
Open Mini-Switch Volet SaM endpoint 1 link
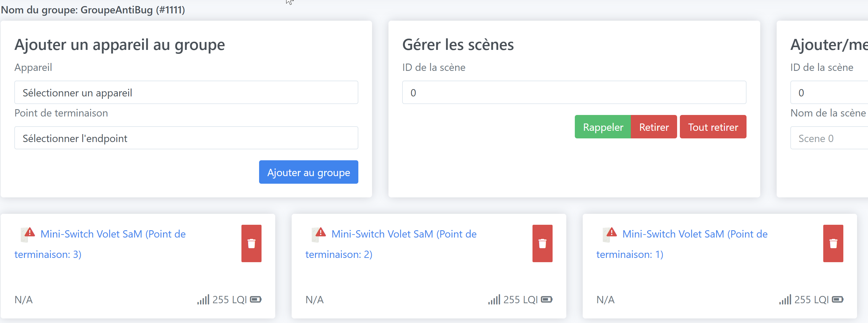[x=682, y=244]
